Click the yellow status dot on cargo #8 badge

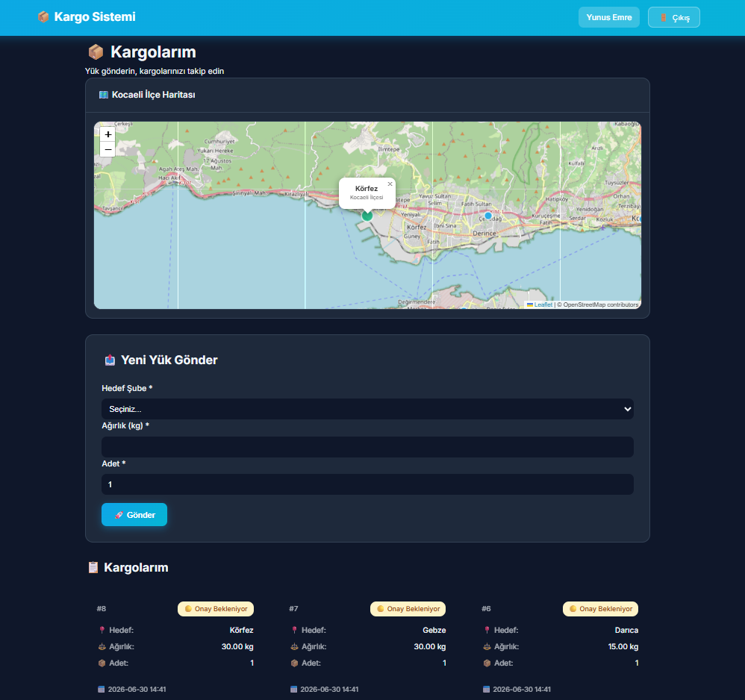click(x=188, y=609)
